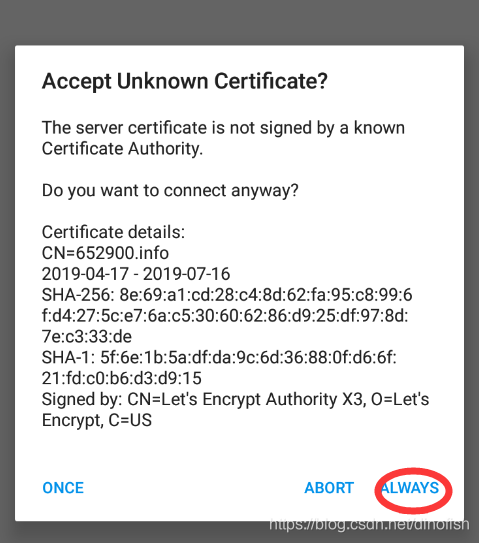Viewport: 479px width, 543px height.
Task: Click the fingerprint line 7e:c3:33:de
Action: pyautogui.click(x=87, y=337)
